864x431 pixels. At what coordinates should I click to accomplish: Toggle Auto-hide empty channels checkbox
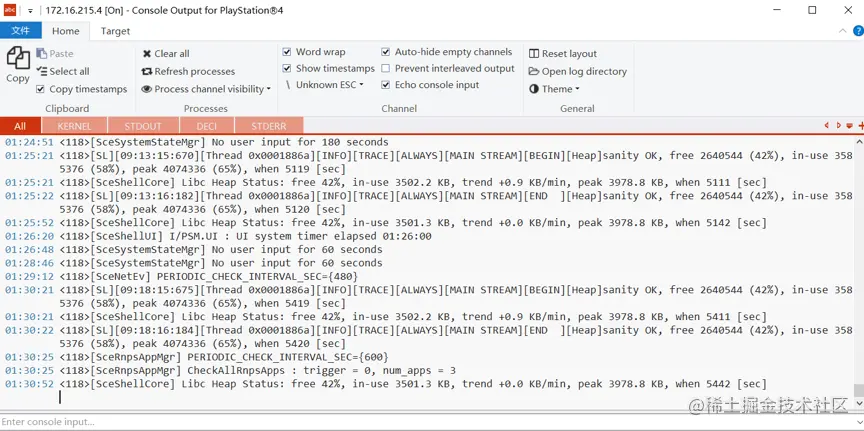386,52
